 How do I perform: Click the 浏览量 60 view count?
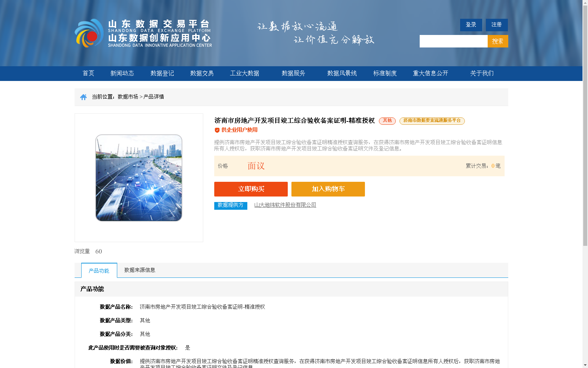[88, 251]
